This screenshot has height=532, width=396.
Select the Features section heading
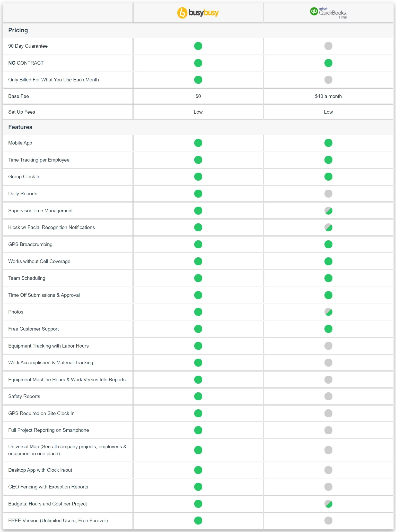(20, 127)
